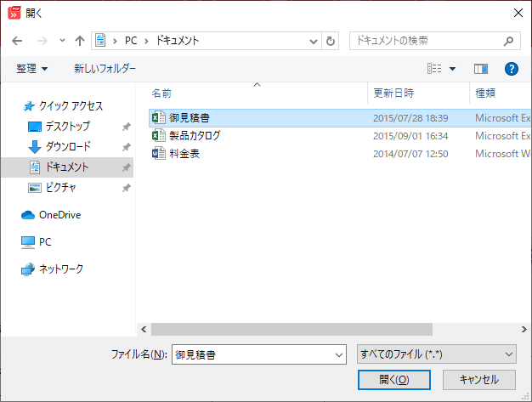Screen dimensions: 532x402
Task: Click the キャンセル button
Action: pyautogui.click(x=479, y=380)
